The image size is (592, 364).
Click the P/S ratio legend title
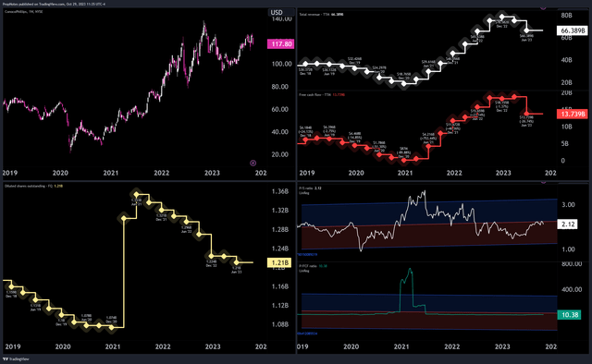pos(310,188)
